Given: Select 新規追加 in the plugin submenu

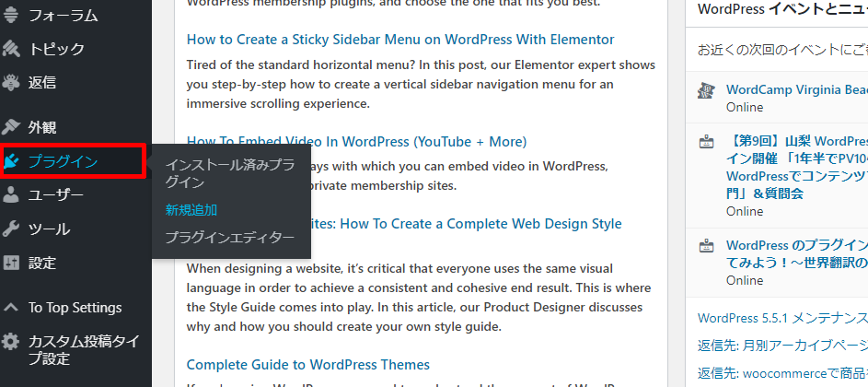Looking at the screenshot, I should 191,210.
